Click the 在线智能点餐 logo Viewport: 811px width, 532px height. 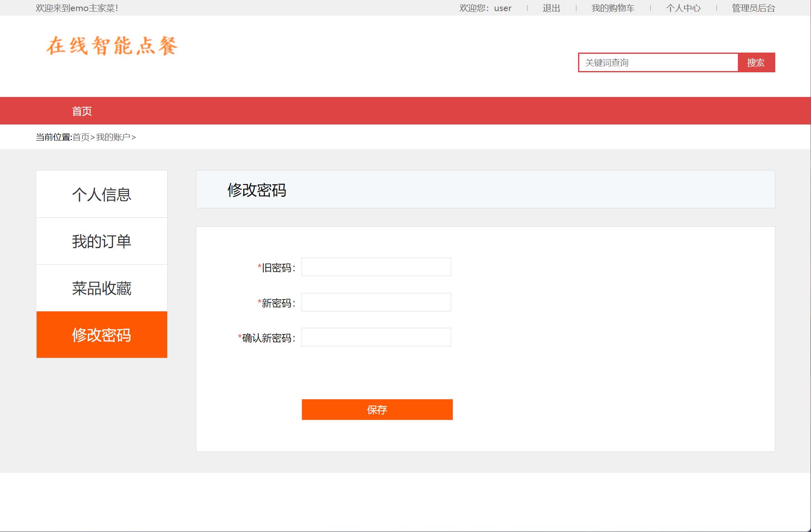[112, 46]
